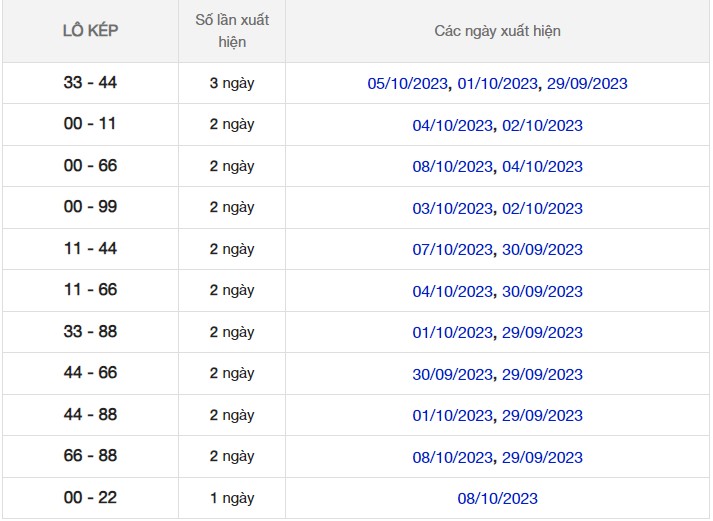The height and width of the screenshot is (521, 713).
Task: Select 04/10/2023 link in 00 - 11 row
Action: click(453, 126)
